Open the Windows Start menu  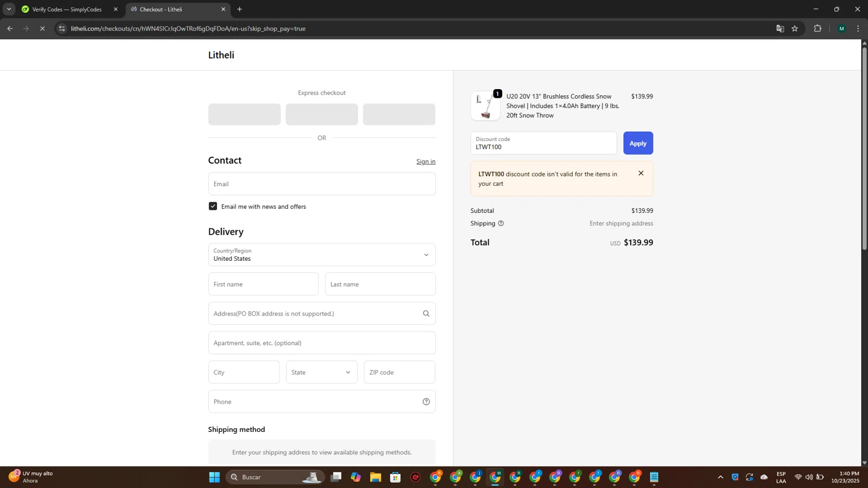pyautogui.click(x=215, y=477)
